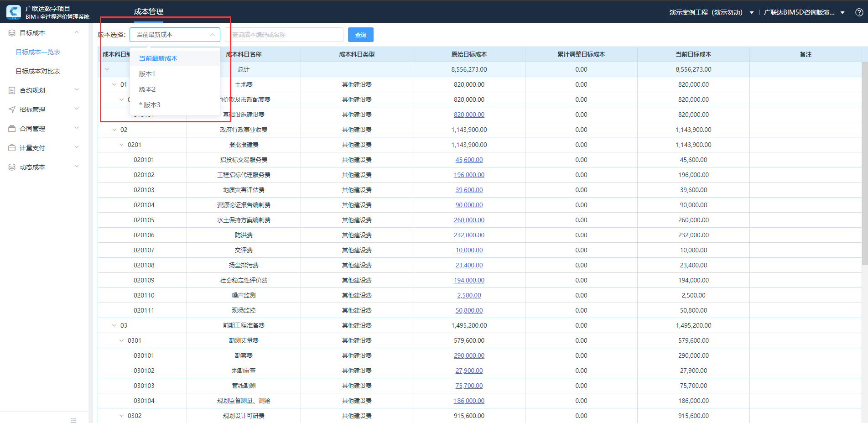
Task: Click the 成本科目类型 column header
Action: [357, 54]
